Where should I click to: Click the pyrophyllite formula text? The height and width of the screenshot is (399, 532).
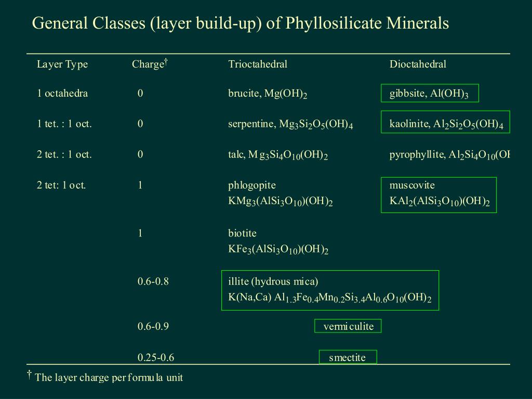(449, 155)
